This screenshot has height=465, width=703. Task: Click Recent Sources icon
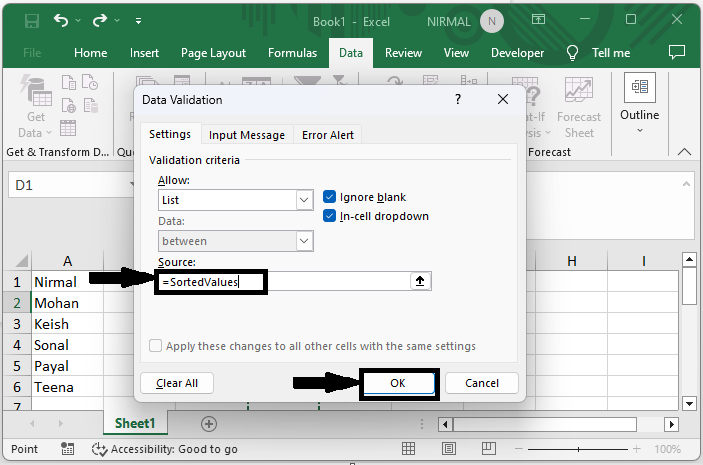tap(90, 83)
